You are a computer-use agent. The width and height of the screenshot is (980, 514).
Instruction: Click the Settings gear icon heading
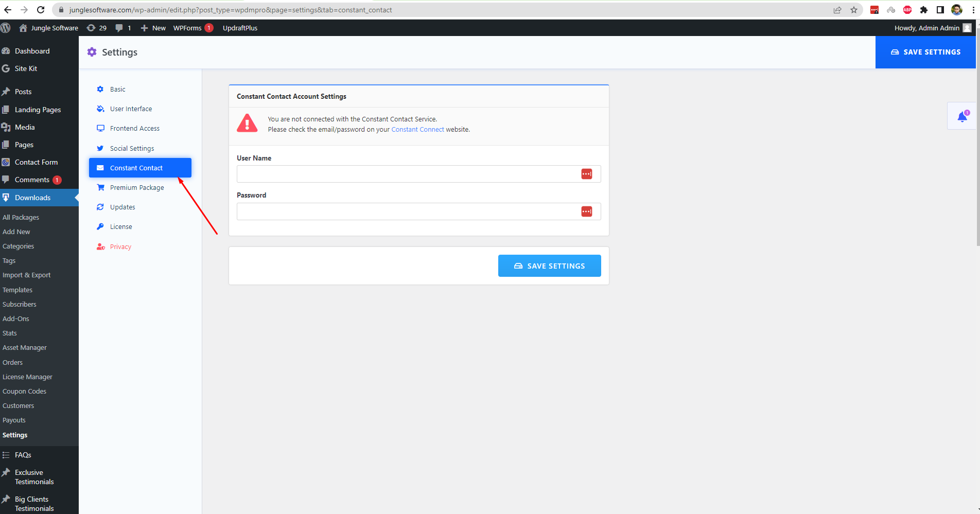tap(92, 52)
